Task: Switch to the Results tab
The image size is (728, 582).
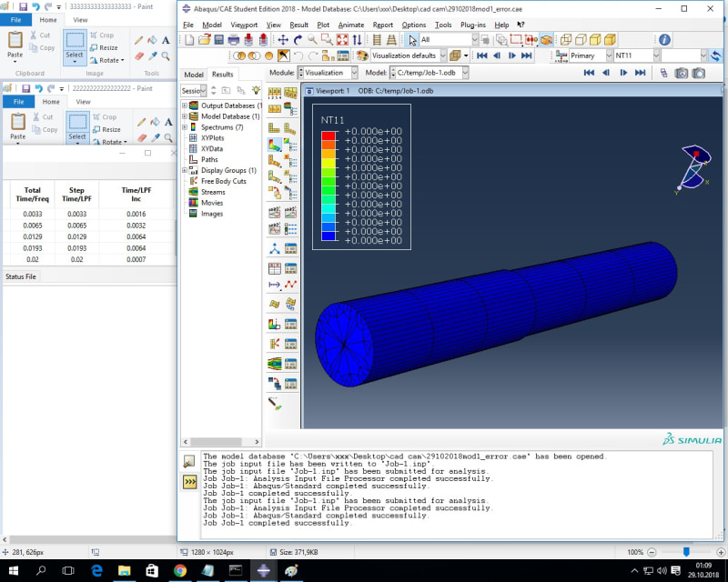Action: click(x=222, y=75)
